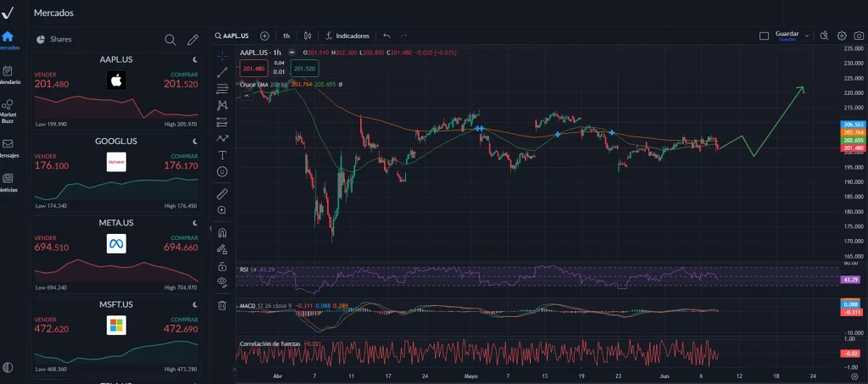Expand the Guardar dropdown chevron
The height and width of the screenshot is (384, 868).
[807, 36]
